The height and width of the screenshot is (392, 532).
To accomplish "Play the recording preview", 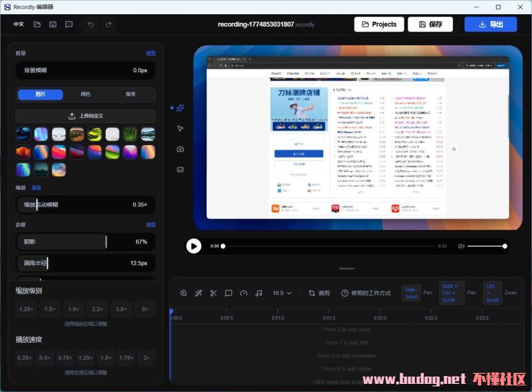I will click(194, 246).
